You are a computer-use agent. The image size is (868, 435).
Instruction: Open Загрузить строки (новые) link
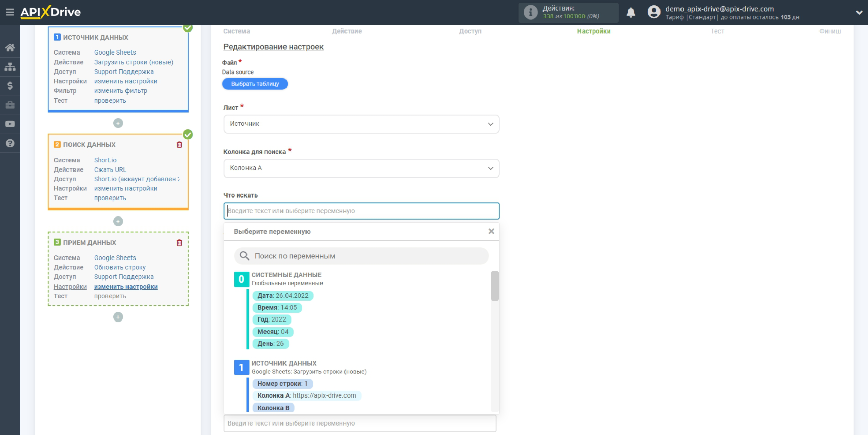(134, 62)
